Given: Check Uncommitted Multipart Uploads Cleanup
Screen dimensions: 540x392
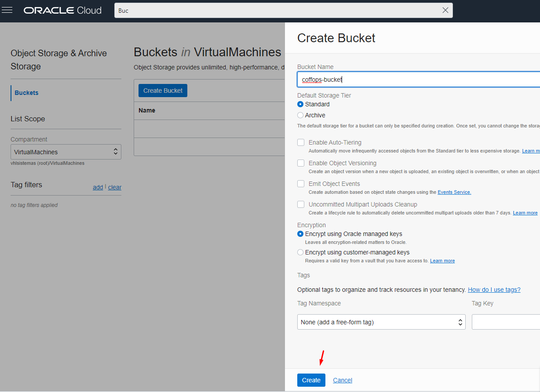Looking at the screenshot, I should pos(301,204).
